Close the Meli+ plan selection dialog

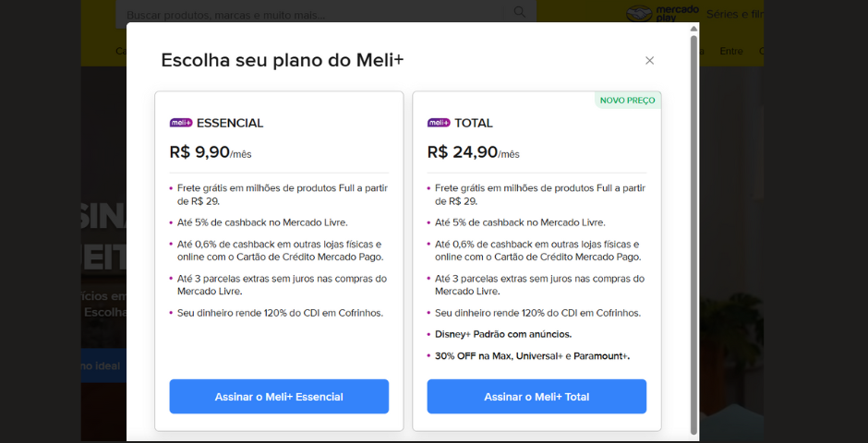click(x=649, y=61)
